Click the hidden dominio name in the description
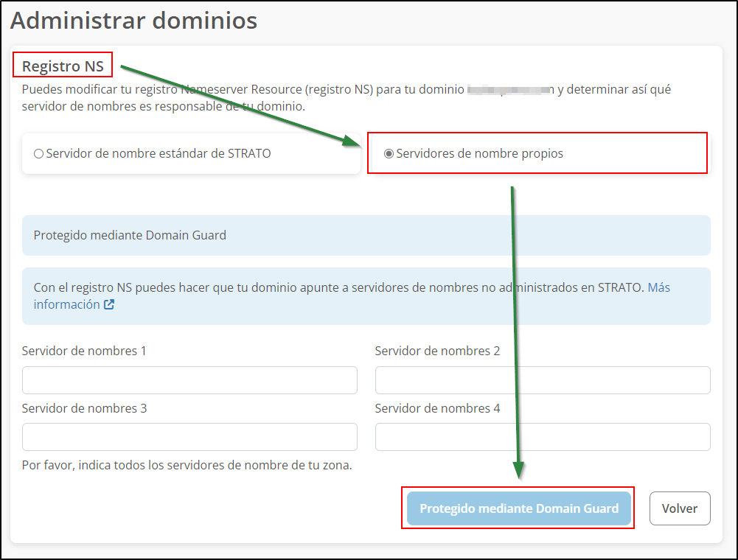The width and height of the screenshot is (738, 560). 509,89
